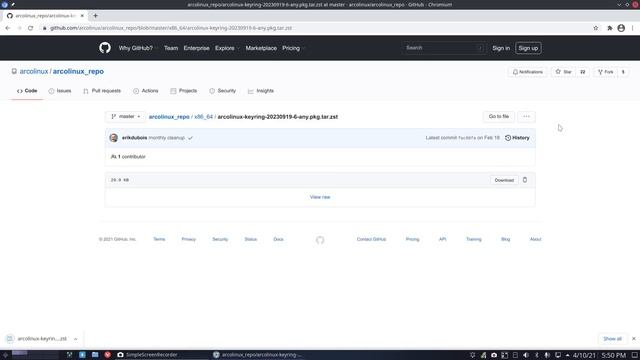Image resolution: width=640 pixels, height=360 pixels.
Task: Open the volume icon in the system tray
Action: click(x=526, y=355)
